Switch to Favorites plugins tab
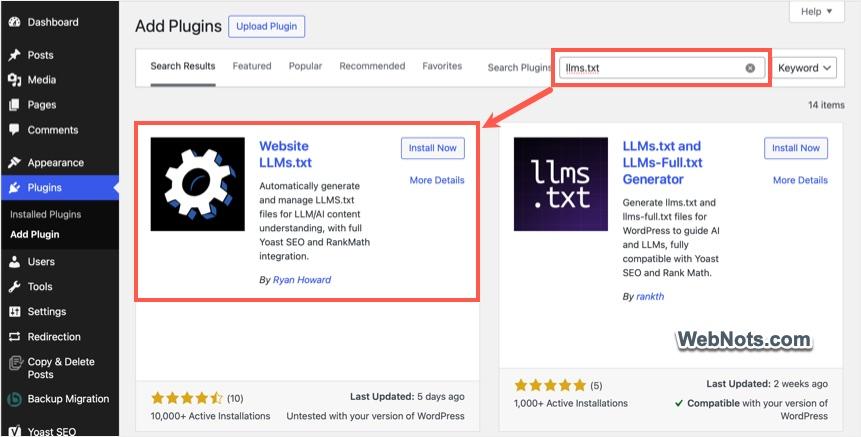 click(x=442, y=66)
